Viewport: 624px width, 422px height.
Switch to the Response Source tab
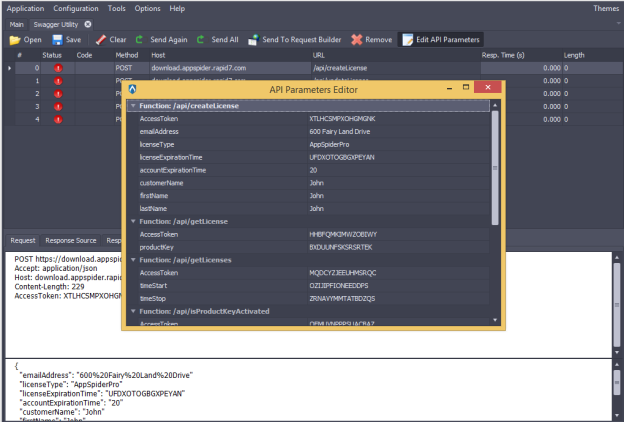click(70, 241)
